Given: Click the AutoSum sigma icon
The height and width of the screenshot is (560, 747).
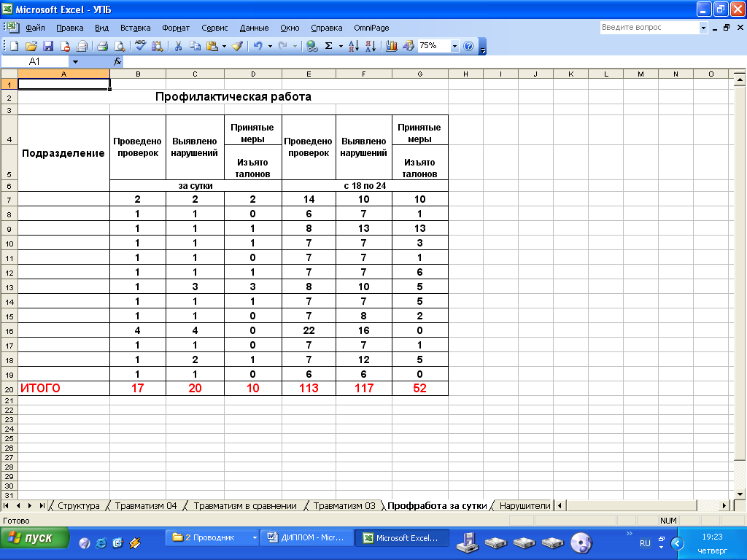Looking at the screenshot, I should click(x=329, y=46).
